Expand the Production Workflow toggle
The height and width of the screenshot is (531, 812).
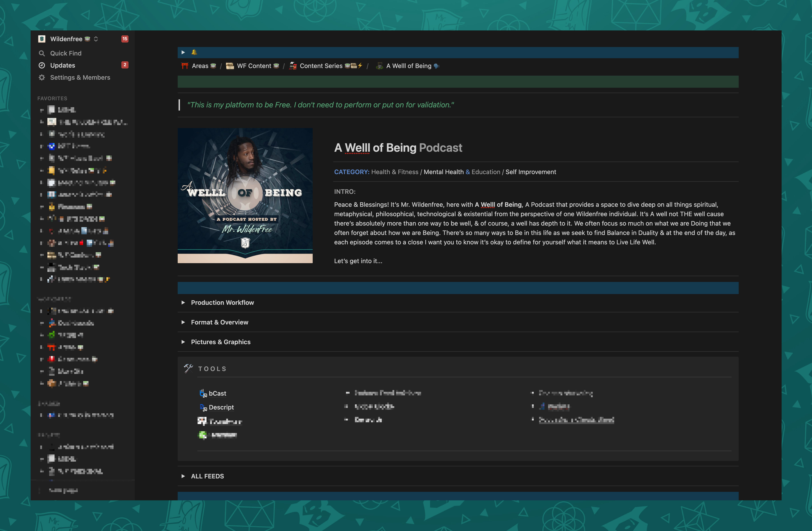(x=183, y=303)
